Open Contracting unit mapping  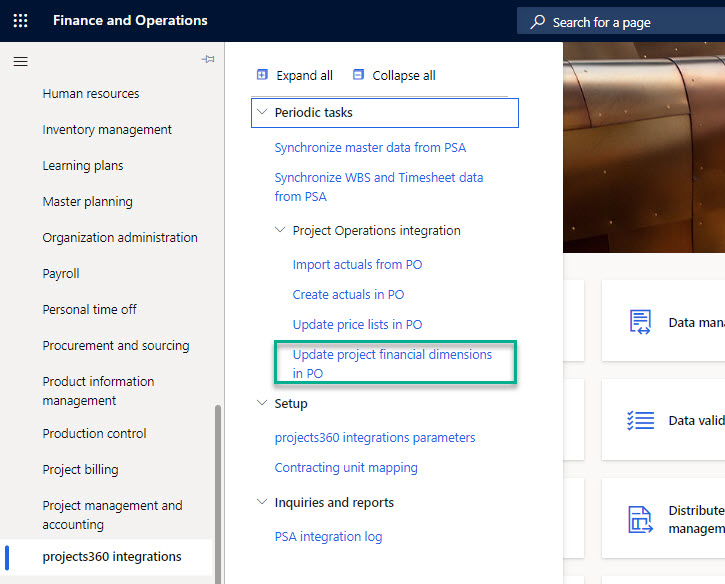click(x=346, y=467)
